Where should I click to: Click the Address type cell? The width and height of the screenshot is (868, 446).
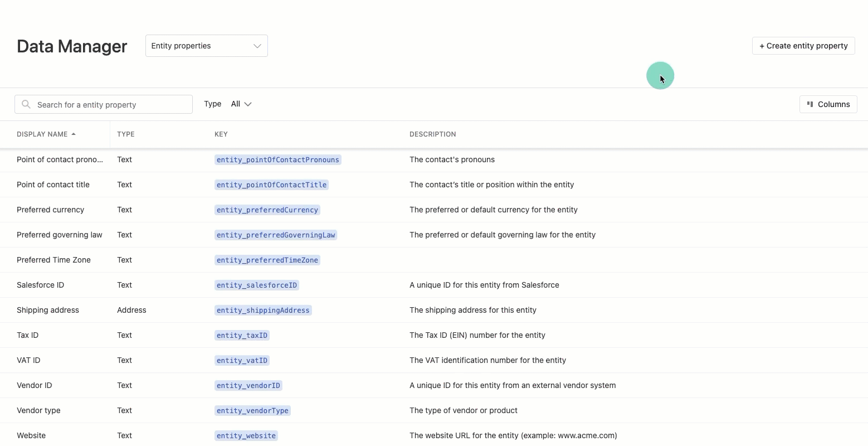(131, 310)
